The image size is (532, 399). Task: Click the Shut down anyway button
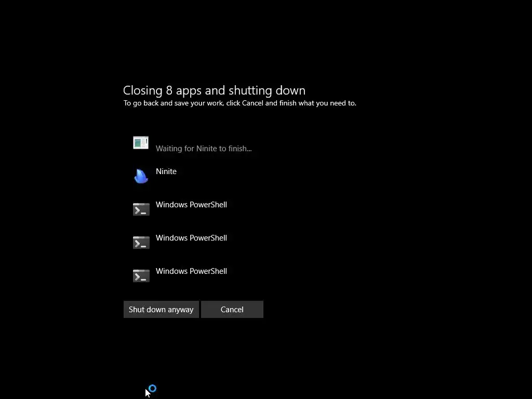[x=161, y=310]
